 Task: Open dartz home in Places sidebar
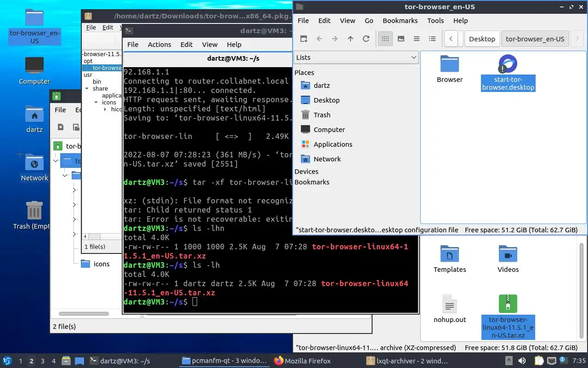[x=322, y=85]
